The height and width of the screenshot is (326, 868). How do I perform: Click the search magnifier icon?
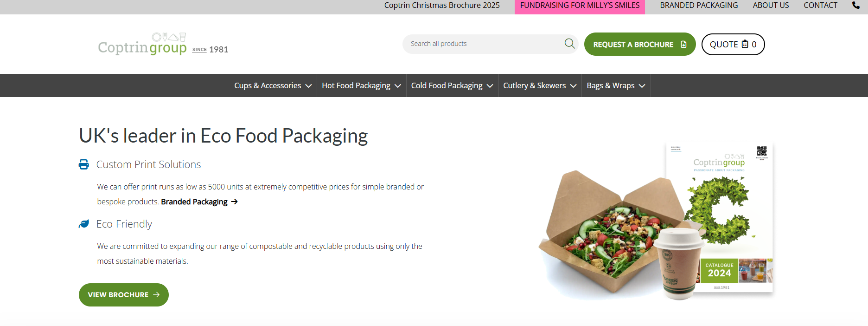click(x=569, y=44)
